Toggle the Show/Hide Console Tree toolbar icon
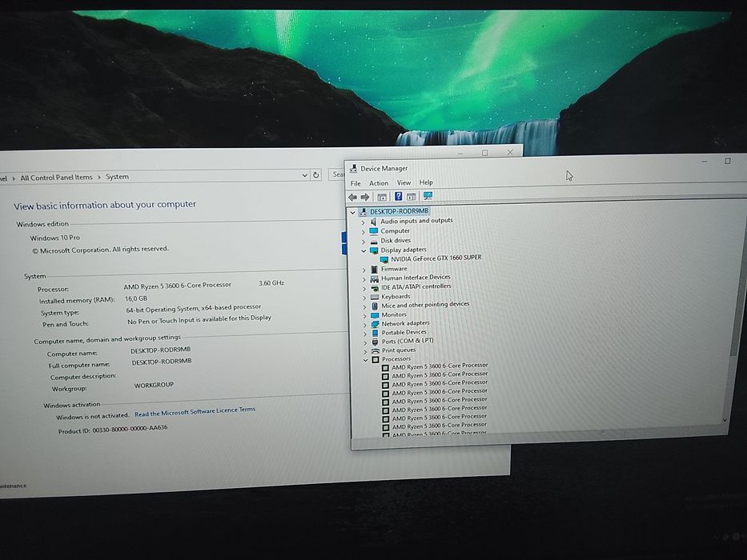The image size is (747, 560). click(x=382, y=197)
